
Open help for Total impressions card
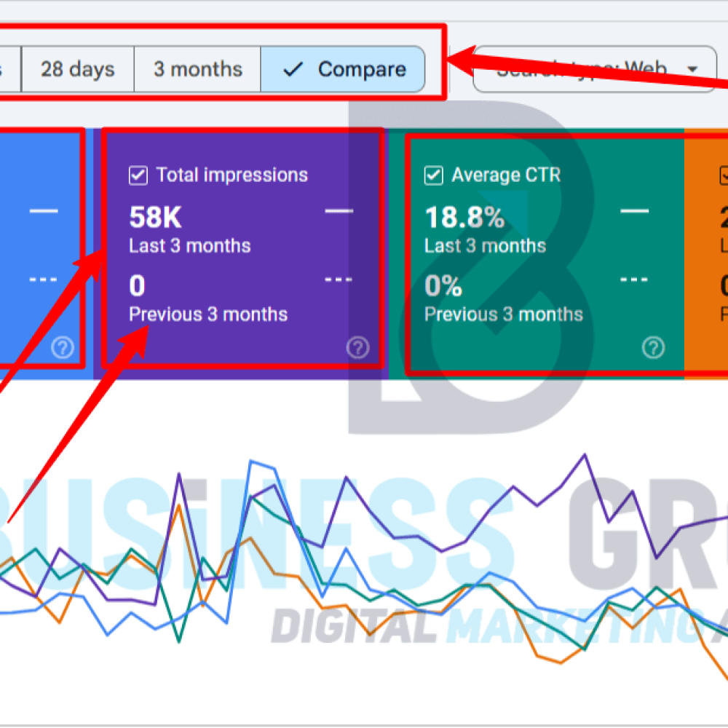click(357, 347)
